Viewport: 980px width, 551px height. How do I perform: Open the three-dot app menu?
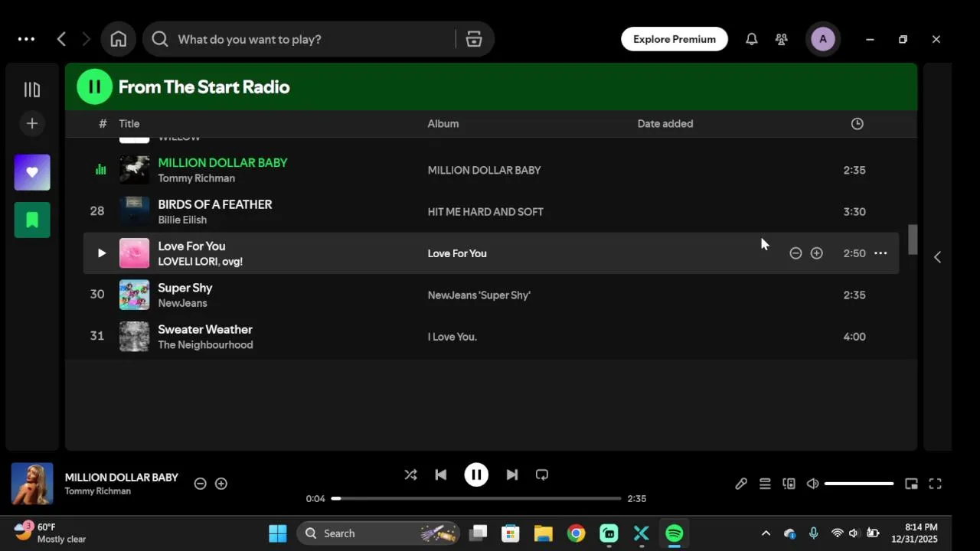point(26,39)
